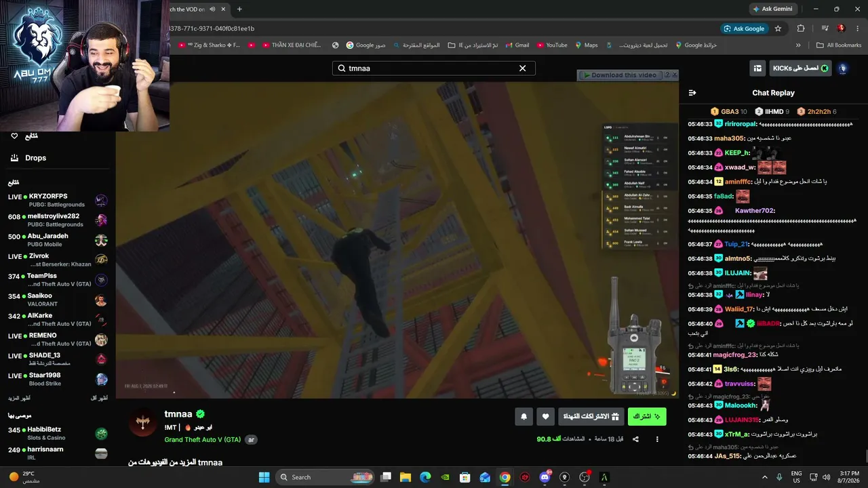Open the Google خرائط bookmark
868x488 pixels.
coord(696,45)
